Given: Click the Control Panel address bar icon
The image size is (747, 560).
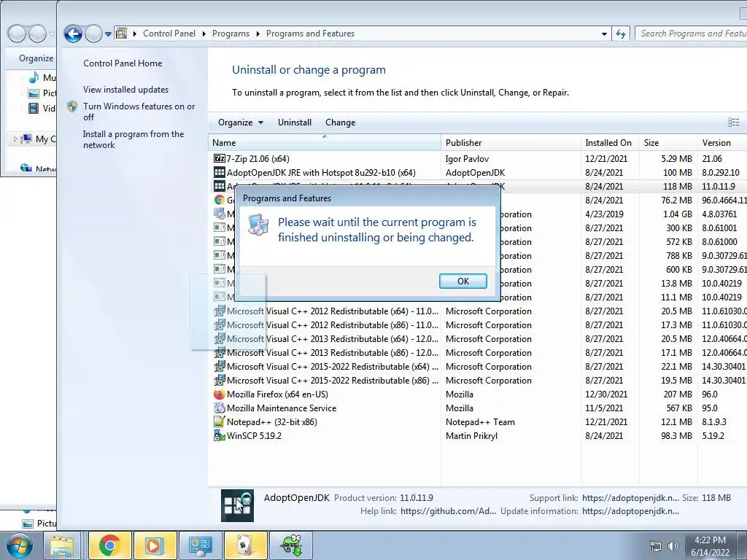Looking at the screenshot, I should pyautogui.click(x=122, y=34).
